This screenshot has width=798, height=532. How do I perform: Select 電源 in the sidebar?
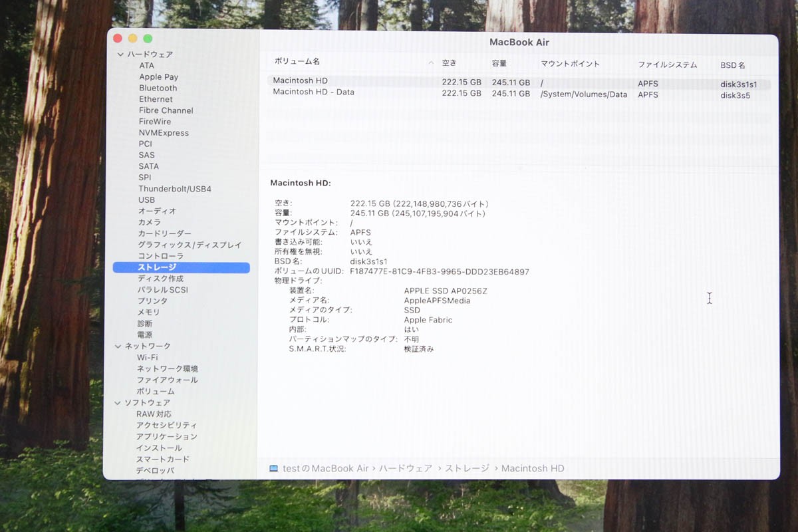pyautogui.click(x=144, y=334)
